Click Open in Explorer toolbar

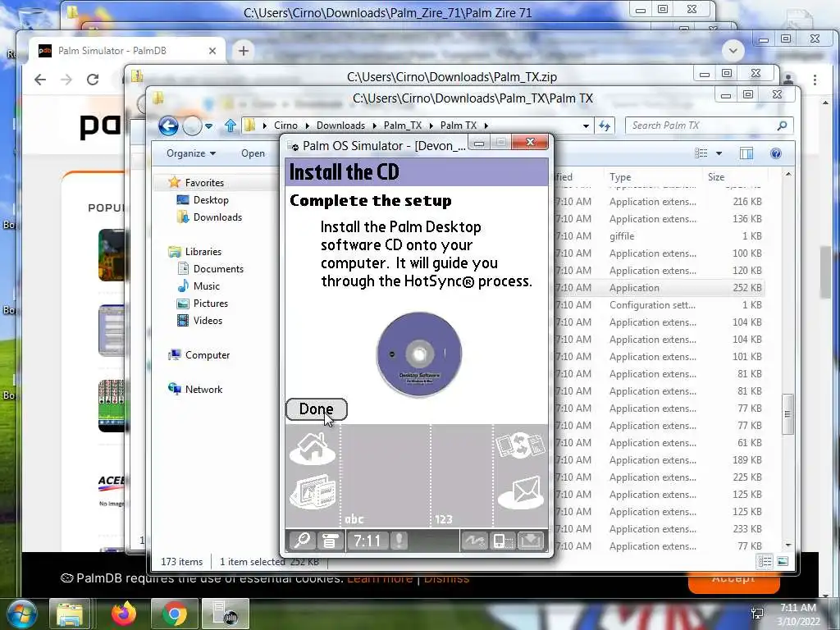[253, 153]
